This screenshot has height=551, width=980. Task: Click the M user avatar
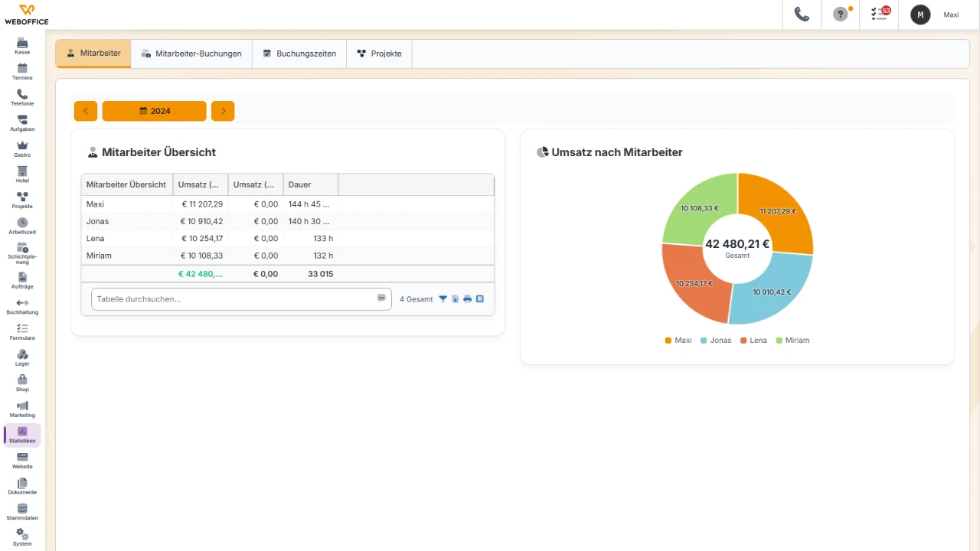(920, 15)
